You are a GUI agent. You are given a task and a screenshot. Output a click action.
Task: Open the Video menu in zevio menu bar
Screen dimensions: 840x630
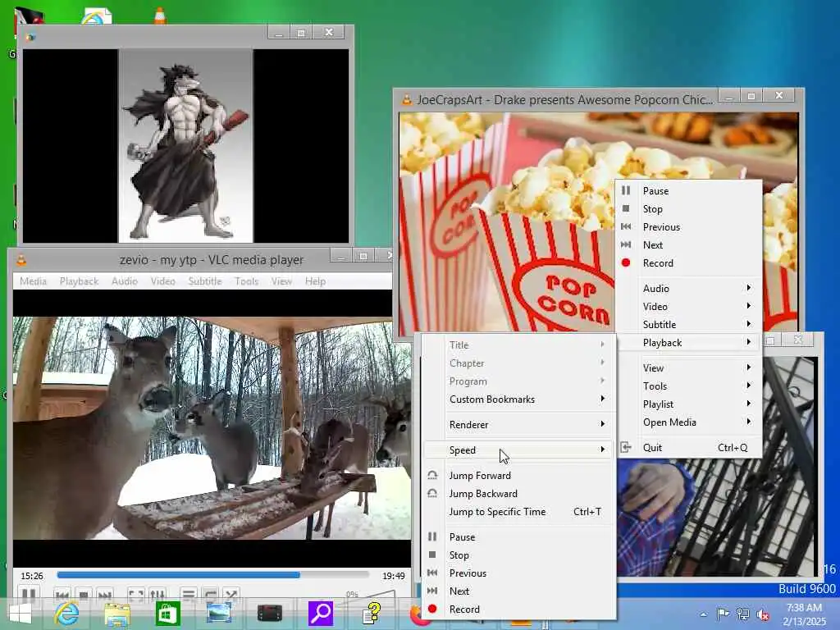(x=163, y=281)
